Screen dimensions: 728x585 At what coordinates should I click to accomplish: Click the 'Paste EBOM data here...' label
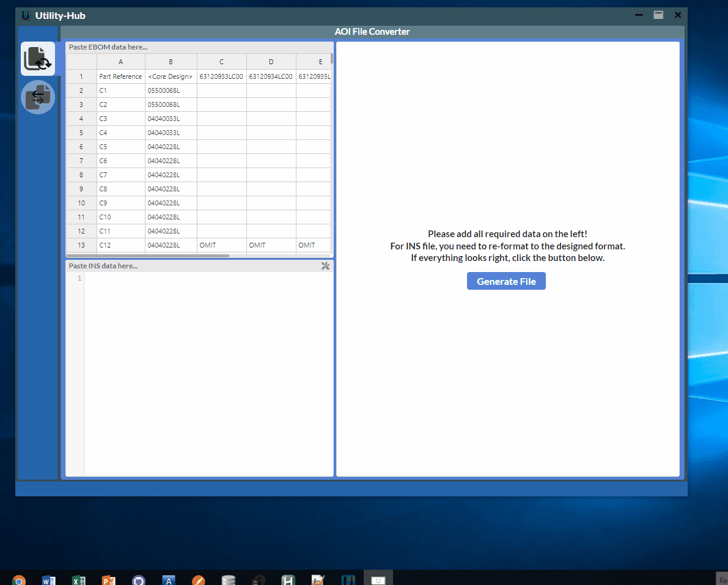point(108,47)
